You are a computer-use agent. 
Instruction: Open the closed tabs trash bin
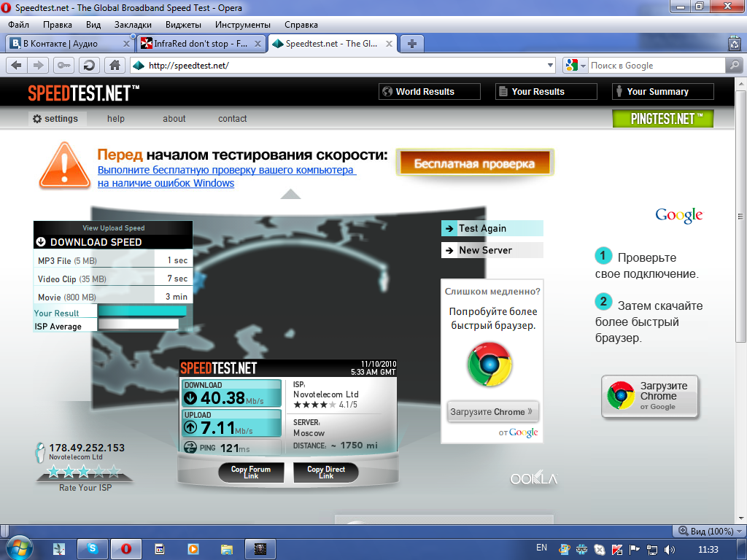pos(735,44)
